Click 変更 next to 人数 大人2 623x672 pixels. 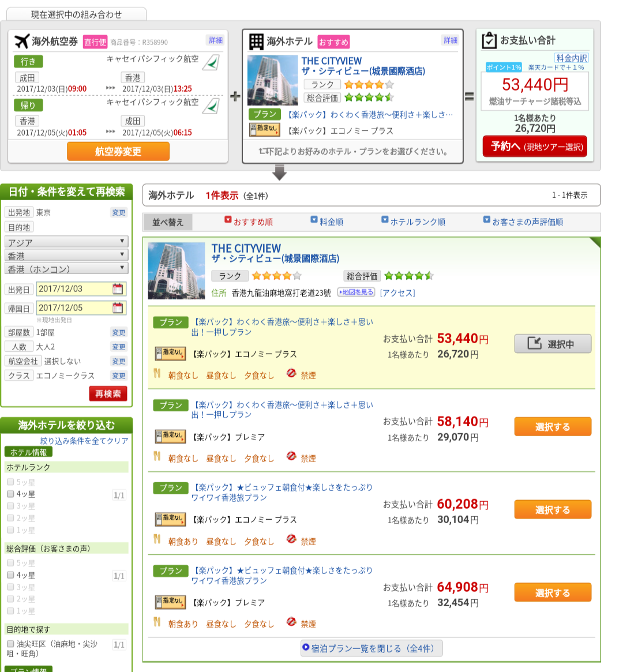pyautogui.click(x=119, y=347)
